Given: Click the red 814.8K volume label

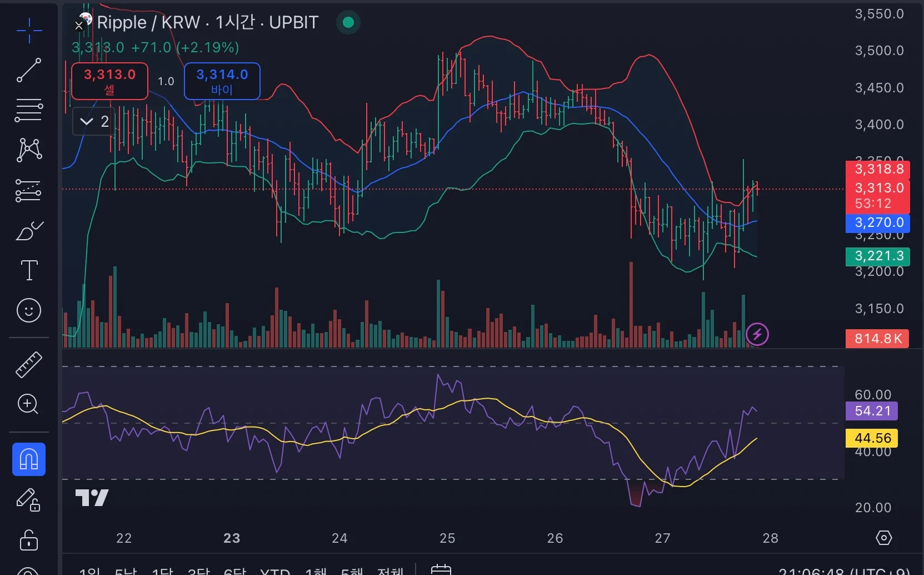Looking at the screenshot, I should click(877, 338).
